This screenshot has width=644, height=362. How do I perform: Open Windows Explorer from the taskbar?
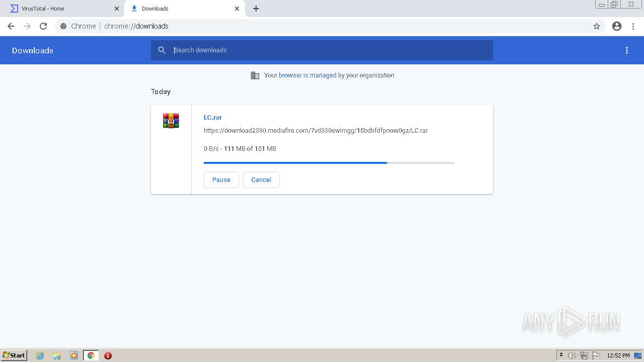pyautogui.click(x=57, y=355)
